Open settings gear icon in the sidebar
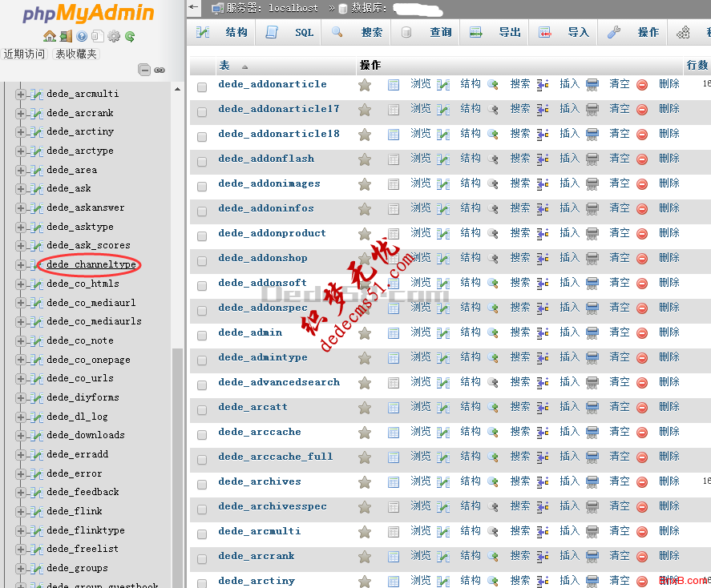 [114, 36]
